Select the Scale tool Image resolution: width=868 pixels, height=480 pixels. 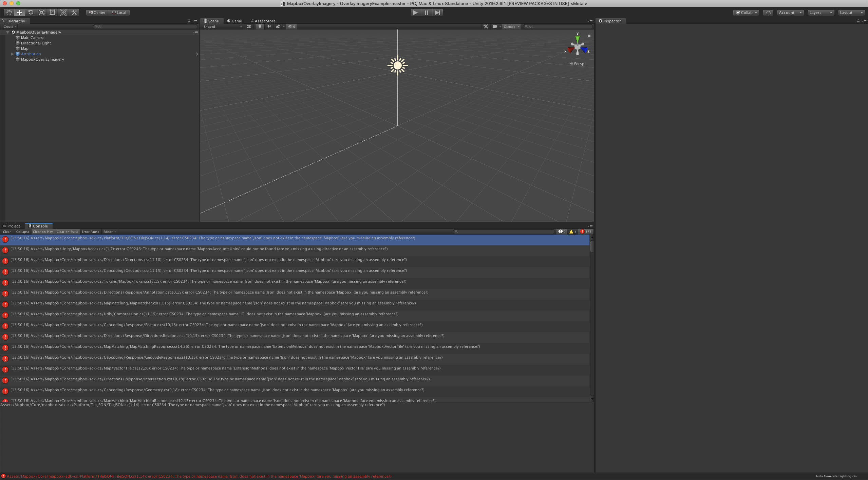(41, 13)
